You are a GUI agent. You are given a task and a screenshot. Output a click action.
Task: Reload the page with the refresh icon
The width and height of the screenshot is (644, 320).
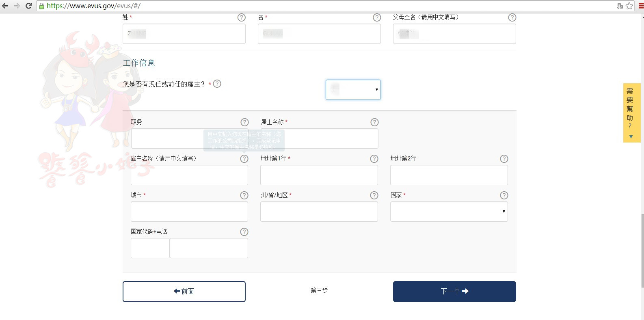[x=28, y=6]
